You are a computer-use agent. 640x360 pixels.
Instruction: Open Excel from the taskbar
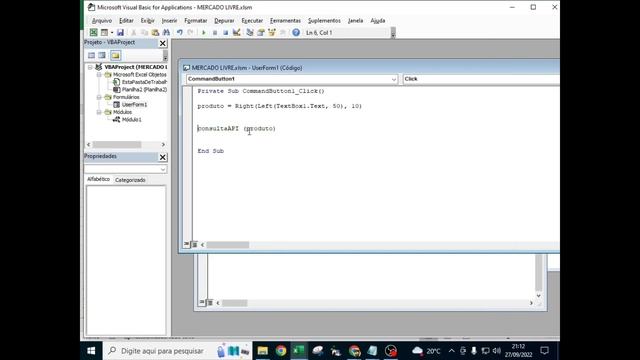coord(299,351)
